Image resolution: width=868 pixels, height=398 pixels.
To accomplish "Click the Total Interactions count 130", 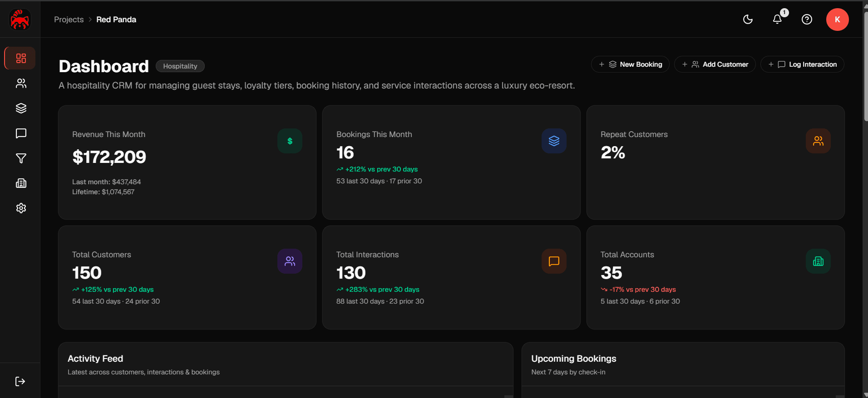I will click(351, 273).
